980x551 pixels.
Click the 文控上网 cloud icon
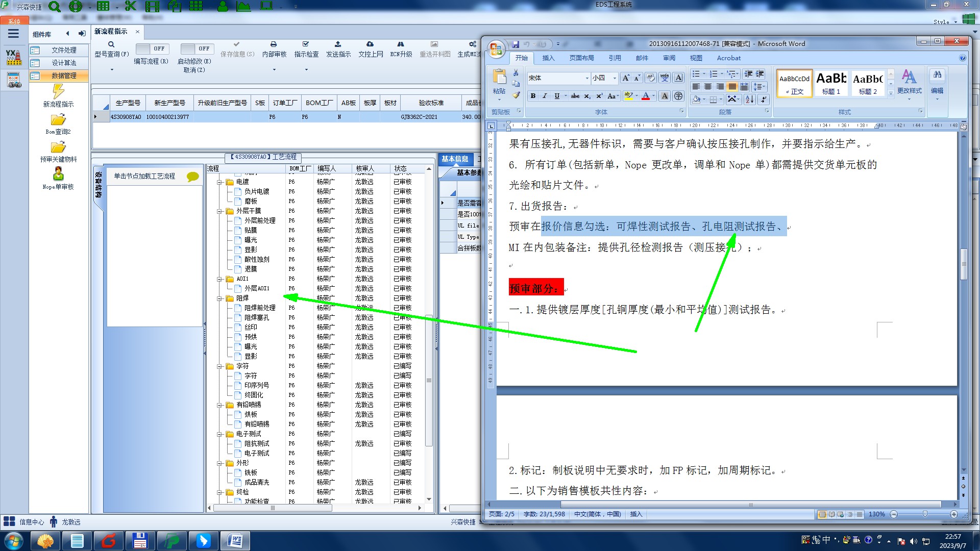tap(370, 44)
